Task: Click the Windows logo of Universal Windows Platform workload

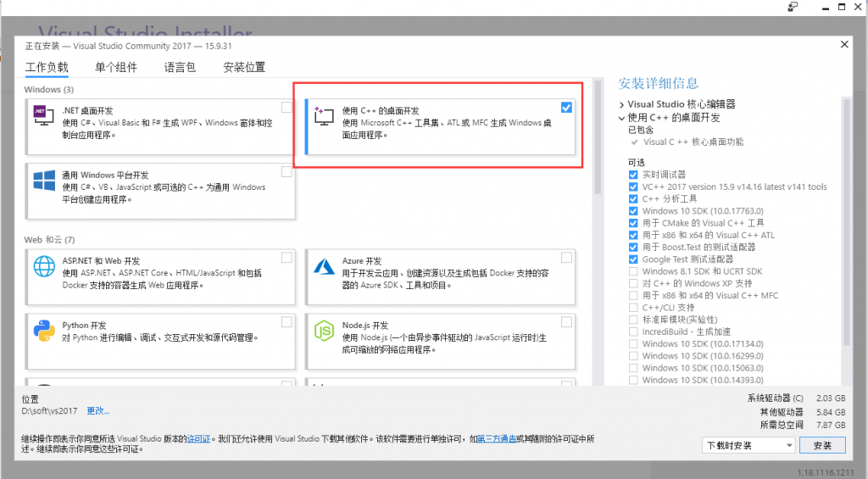Action: click(44, 181)
